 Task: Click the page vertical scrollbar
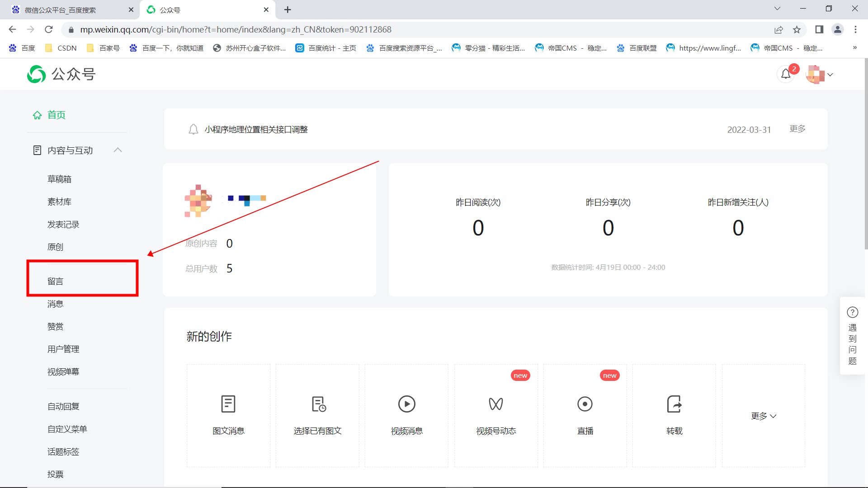865,154
